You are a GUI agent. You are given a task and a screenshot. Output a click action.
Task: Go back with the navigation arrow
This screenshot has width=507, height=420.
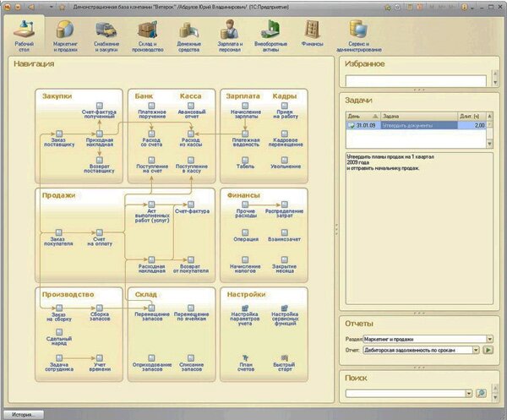[31, 7]
